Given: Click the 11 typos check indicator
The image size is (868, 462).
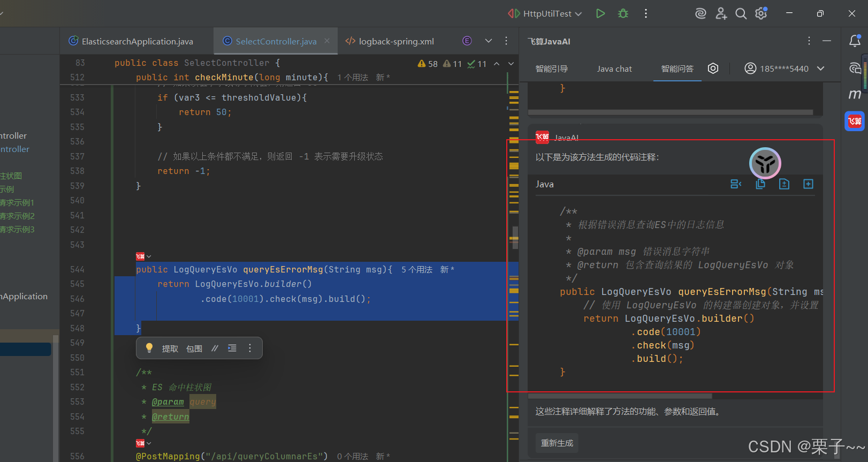Looking at the screenshot, I should [x=477, y=64].
